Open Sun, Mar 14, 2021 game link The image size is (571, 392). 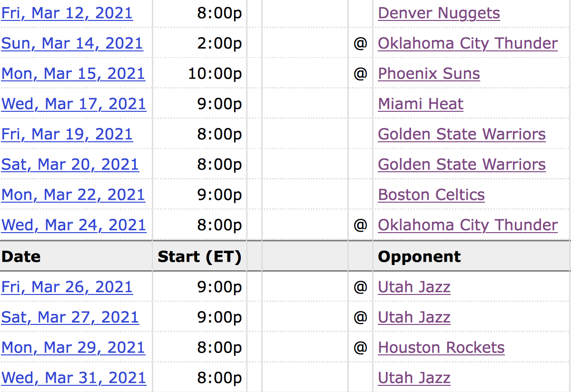point(72,43)
